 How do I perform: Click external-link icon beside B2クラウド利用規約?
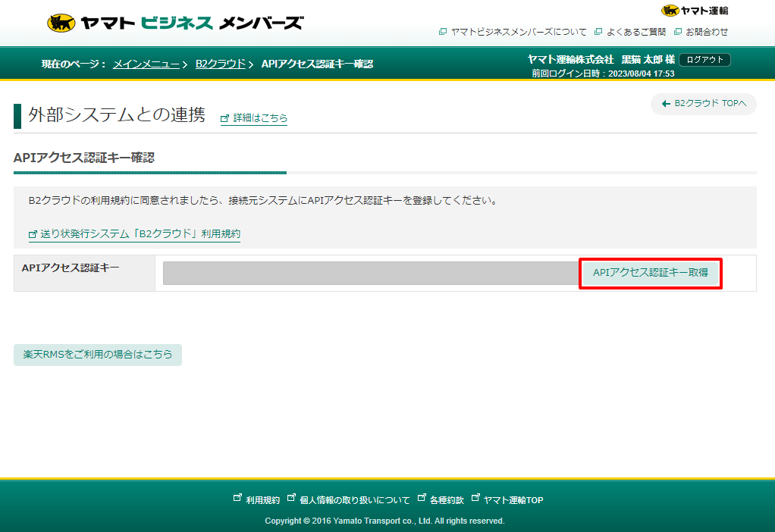(33, 235)
